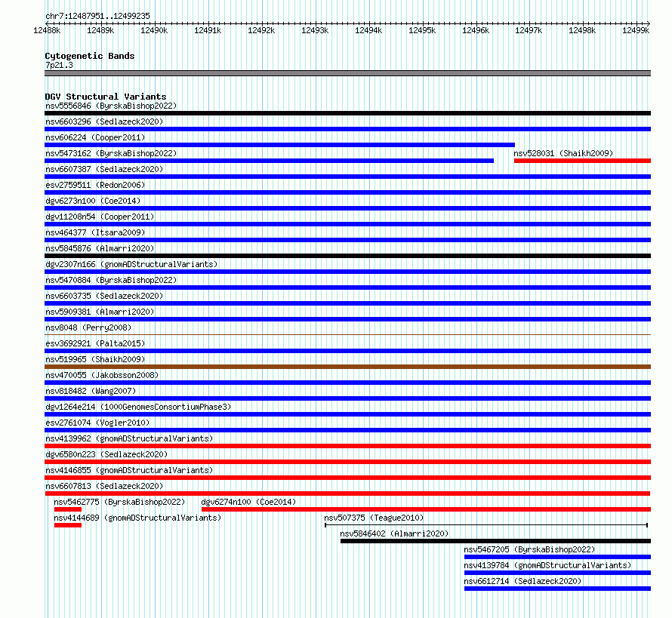The width and height of the screenshot is (672, 618).
Task: Click the 12499k ruler tick label
Action: [636, 30]
